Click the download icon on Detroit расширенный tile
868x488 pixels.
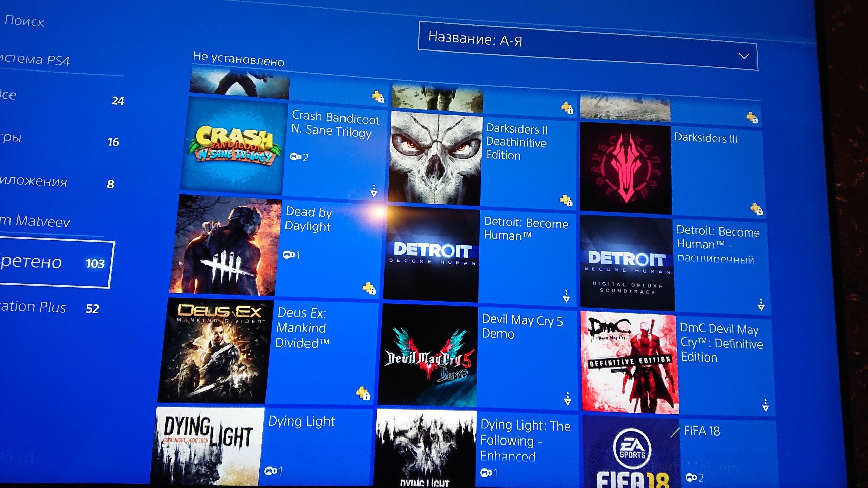click(x=761, y=305)
